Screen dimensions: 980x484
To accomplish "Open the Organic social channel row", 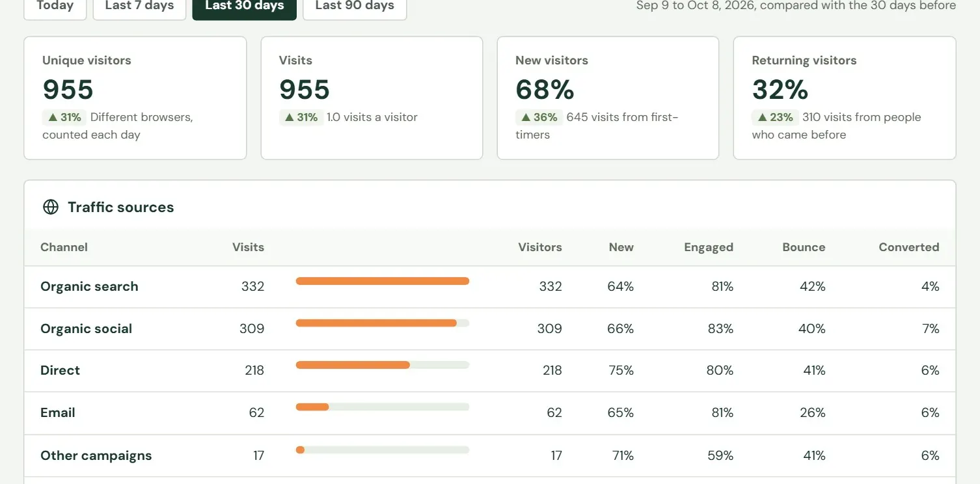I will [x=490, y=329].
